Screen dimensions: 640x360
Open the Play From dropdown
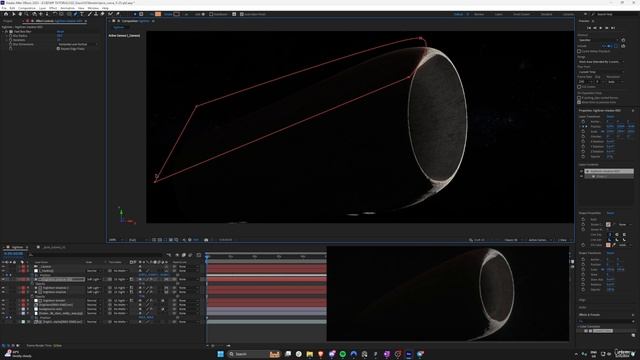click(601, 72)
